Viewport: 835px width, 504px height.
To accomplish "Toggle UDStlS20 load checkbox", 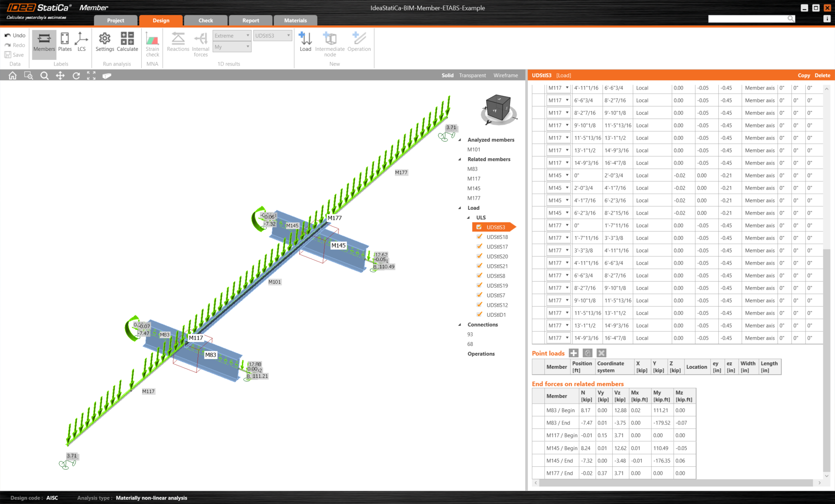I will (x=479, y=256).
